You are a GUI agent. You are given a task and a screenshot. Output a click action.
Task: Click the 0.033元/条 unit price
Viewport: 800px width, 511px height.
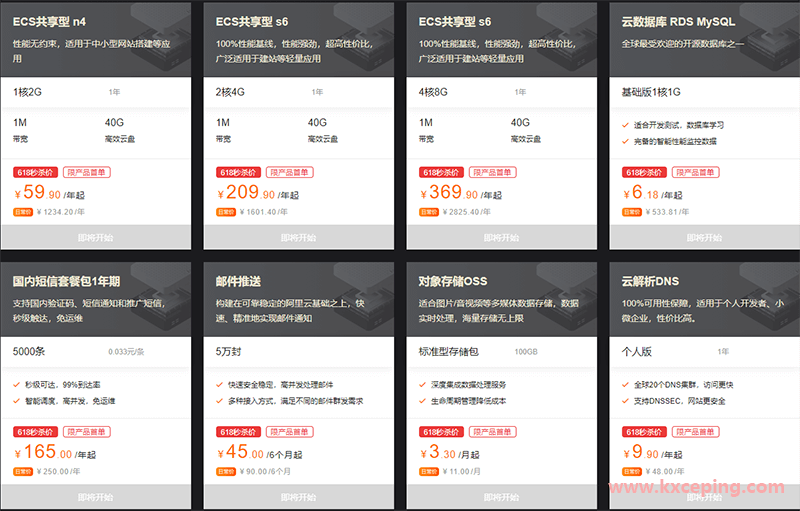(126, 352)
